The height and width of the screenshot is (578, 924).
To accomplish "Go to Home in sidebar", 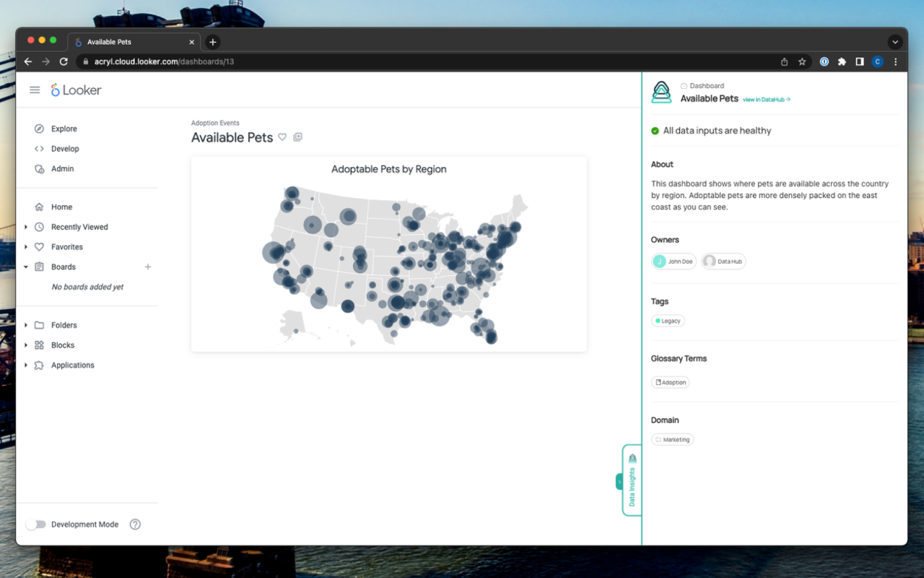I will click(x=61, y=207).
